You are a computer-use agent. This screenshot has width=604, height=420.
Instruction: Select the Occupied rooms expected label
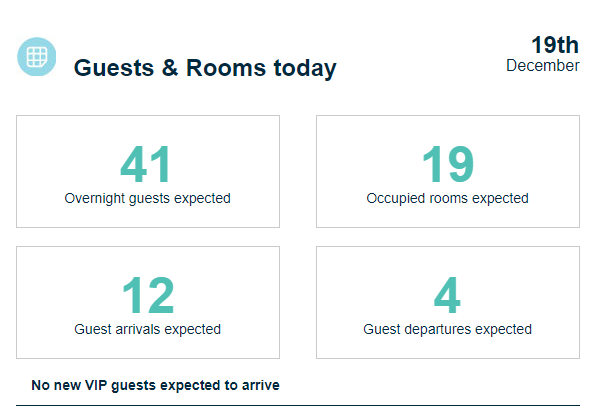click(447, 198)
